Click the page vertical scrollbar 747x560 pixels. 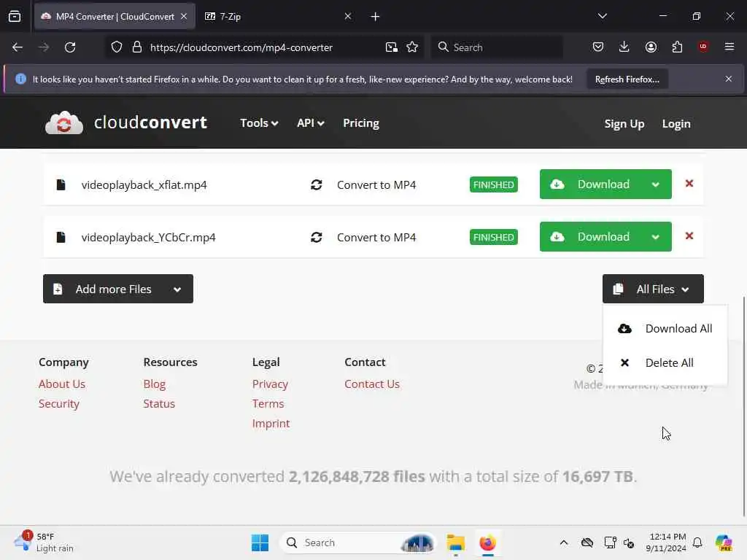pyautogui.click(x=743, y=406)
